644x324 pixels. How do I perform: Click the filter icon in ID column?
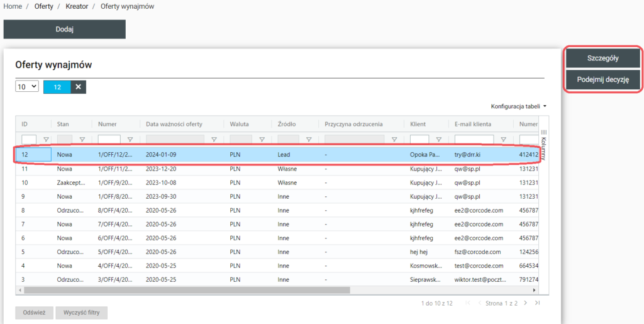click(x=45, y=140)
